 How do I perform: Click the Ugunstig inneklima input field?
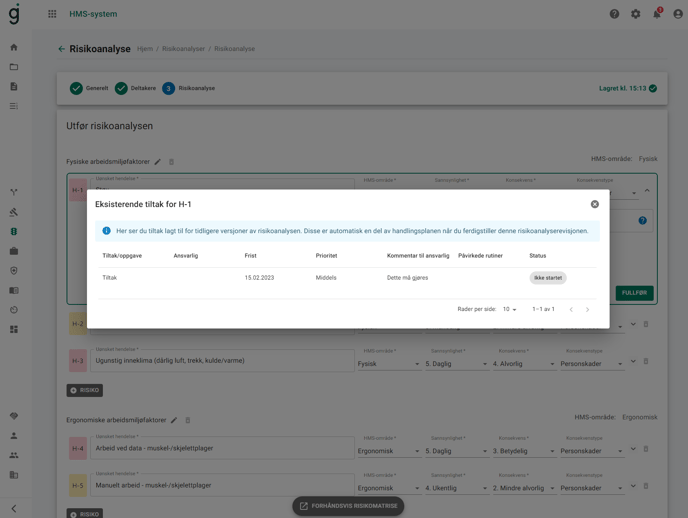click(222, 361)
